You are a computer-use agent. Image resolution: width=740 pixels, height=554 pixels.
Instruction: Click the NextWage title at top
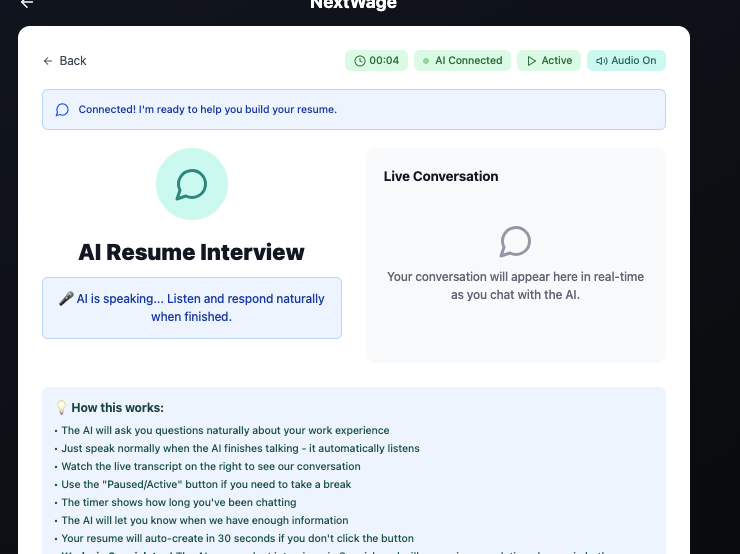pos(353,4)
